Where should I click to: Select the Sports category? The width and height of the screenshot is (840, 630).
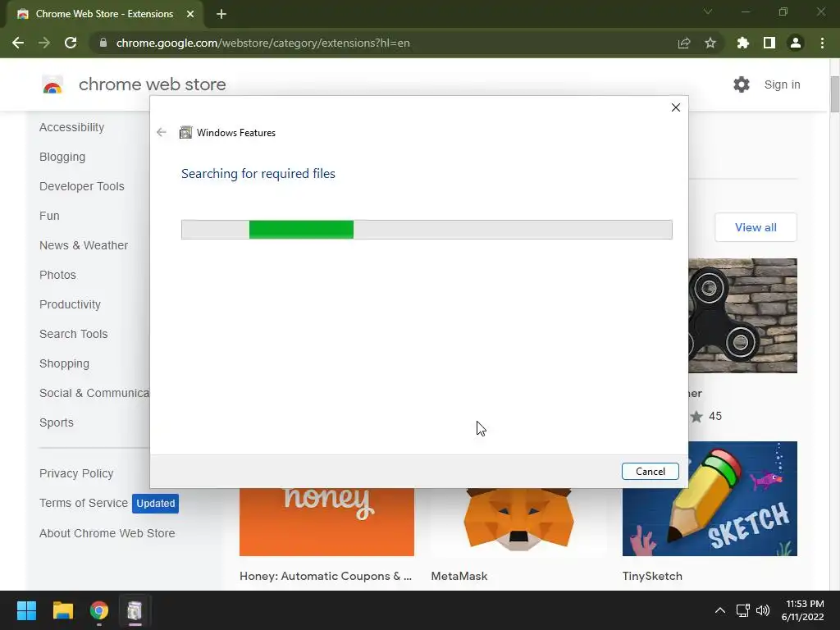tap(57, 422)
